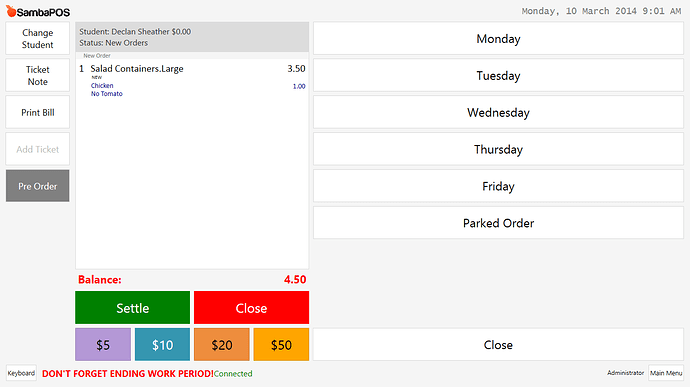Click the 1.00 Chicken tag price
This screenshot has width=690, height=387.
pyautogui.click(x=299, y=86)
